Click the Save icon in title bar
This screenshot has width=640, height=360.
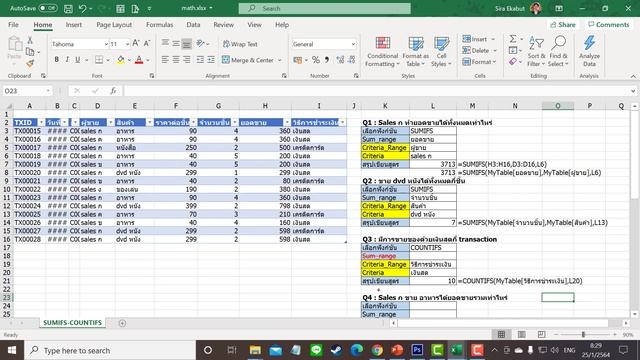pyautogui.click(x=68, y=8)
